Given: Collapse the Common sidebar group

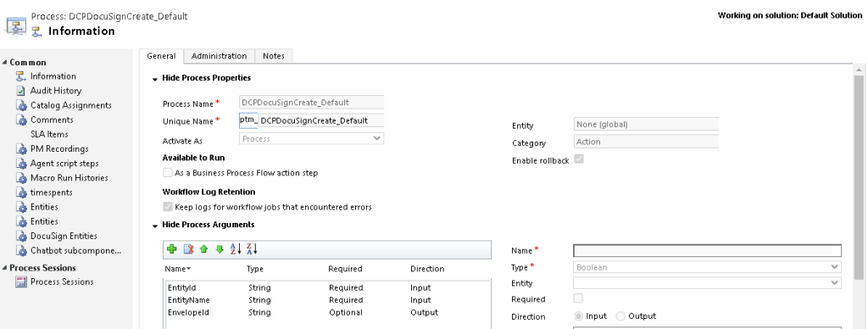Looking at the screenshot, I should coord(5,62).
